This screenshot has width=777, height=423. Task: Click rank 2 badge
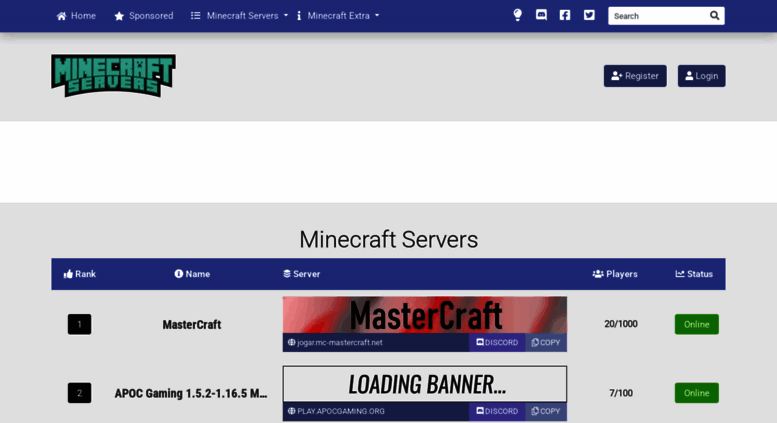click(x=79, y=393)
